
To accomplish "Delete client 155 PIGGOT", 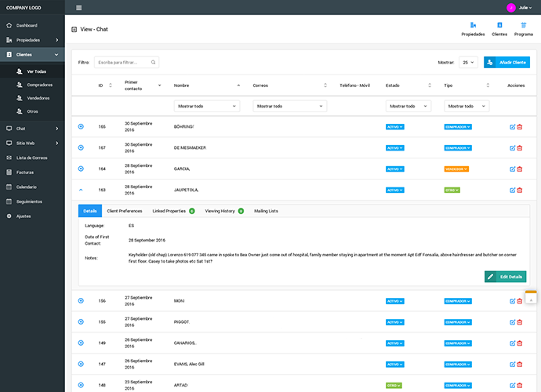I will (x=520, y=322).
